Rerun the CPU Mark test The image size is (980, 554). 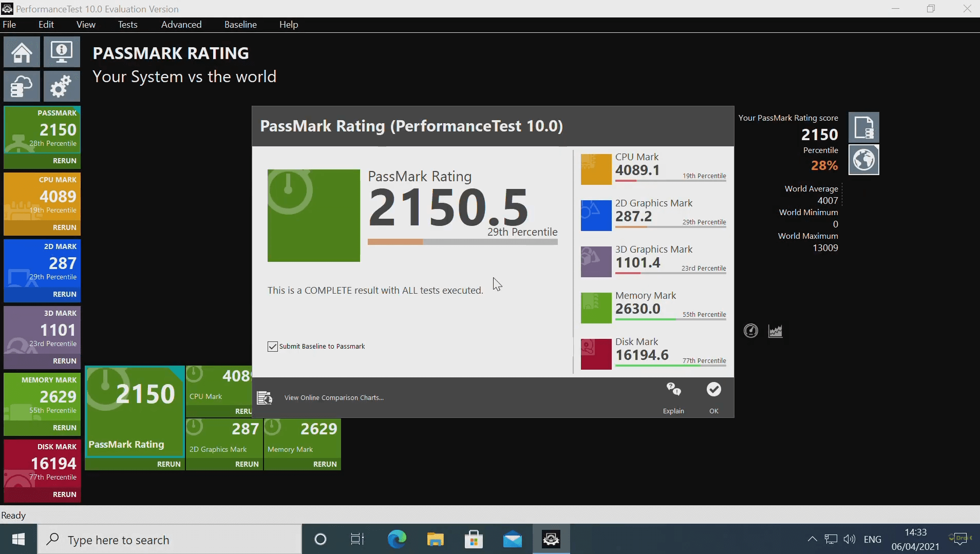tap(64, 227)
